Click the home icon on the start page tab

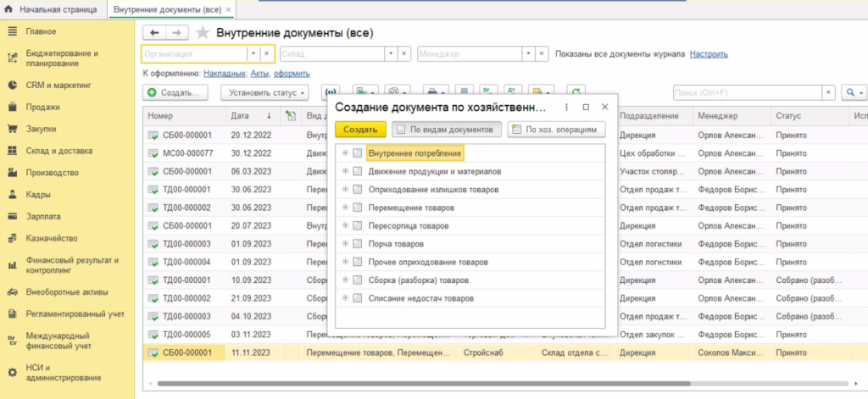(x=10, y=8)
